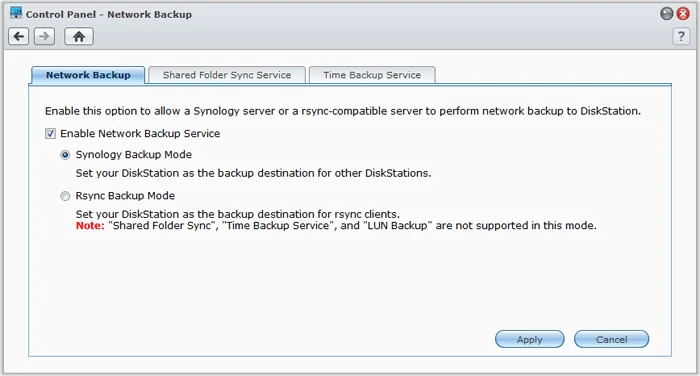Close the Network Backup window with red X
700x376 pixels.
pos(683,14)
